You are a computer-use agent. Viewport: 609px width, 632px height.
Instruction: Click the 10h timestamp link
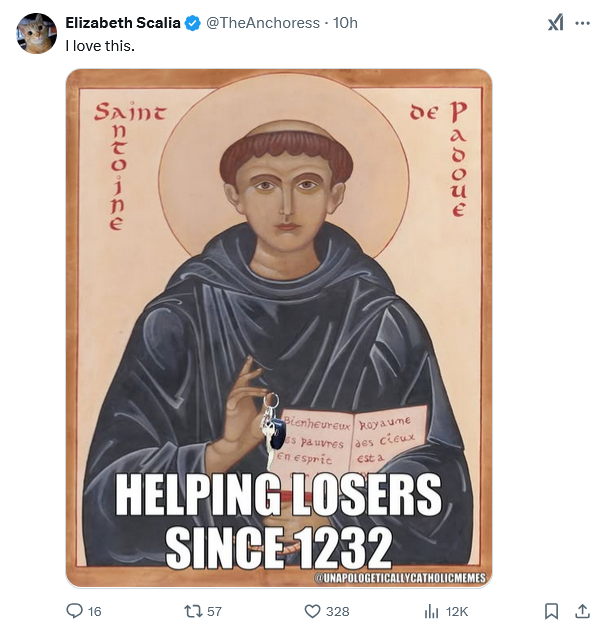(x=345, y=23)
